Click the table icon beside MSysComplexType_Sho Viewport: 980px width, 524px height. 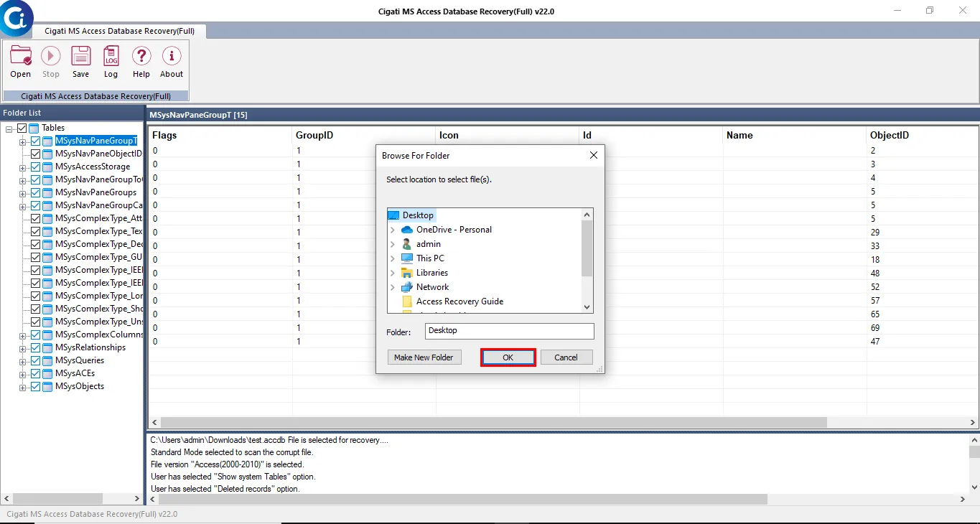pos(48,309)
